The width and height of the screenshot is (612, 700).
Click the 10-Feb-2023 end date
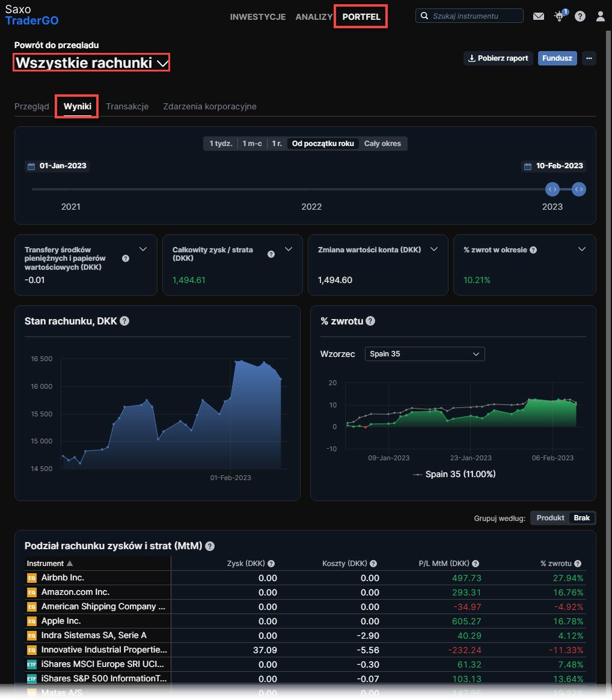click(554, 166)
